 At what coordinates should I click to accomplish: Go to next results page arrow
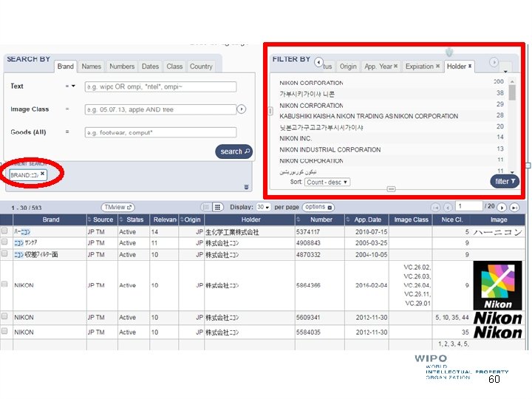(x=502, y=207)
